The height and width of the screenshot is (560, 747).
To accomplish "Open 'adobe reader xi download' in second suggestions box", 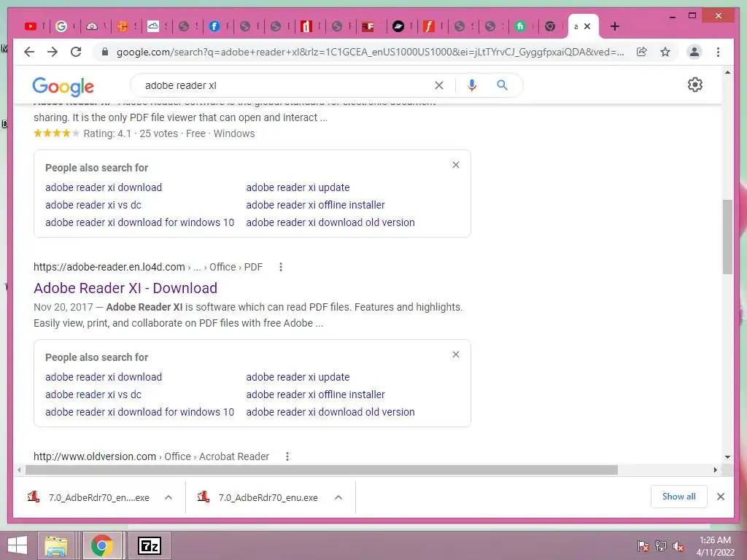I will pyautogui.click(x=104, y=377).
